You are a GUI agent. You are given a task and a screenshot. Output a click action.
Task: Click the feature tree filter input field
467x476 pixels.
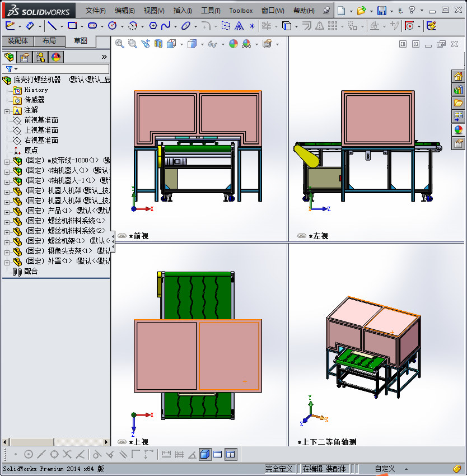(56, 69)
